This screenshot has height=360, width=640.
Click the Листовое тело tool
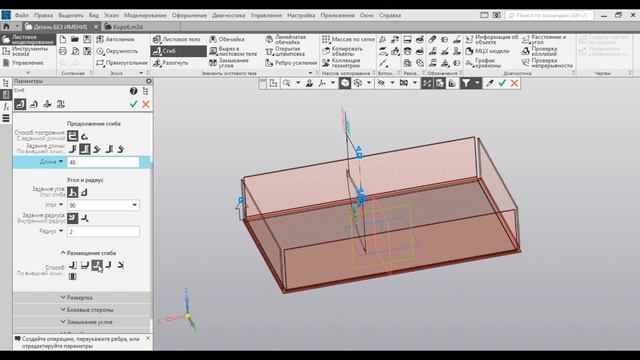coord(177,39)
